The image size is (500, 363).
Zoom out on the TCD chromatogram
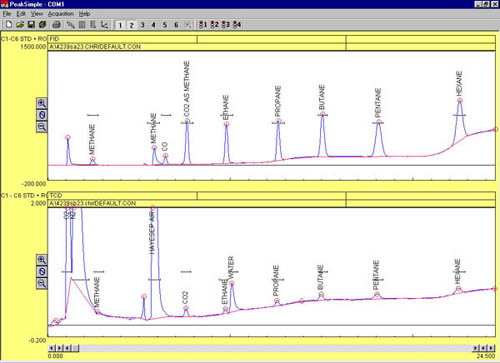coord(42,284)
